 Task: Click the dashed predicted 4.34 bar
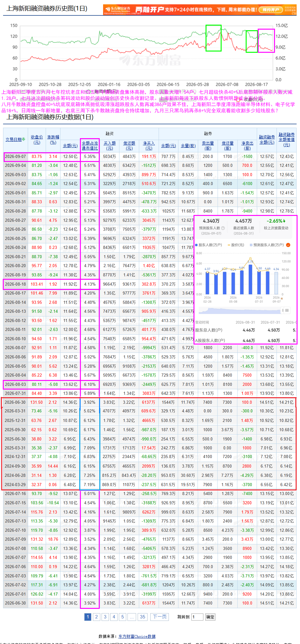(x=276, y=283)
